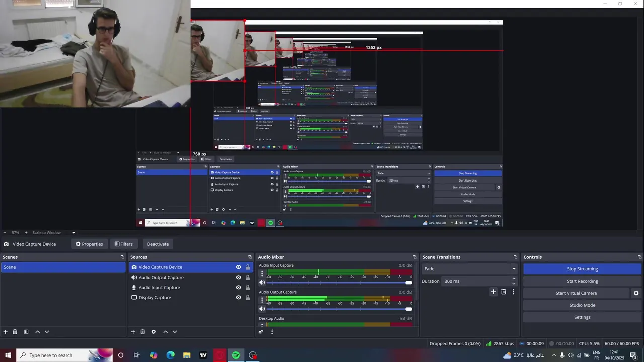This screenshot has width=644, height=362.
Task: Select Display Capture source row
Action: coord(191,298)
